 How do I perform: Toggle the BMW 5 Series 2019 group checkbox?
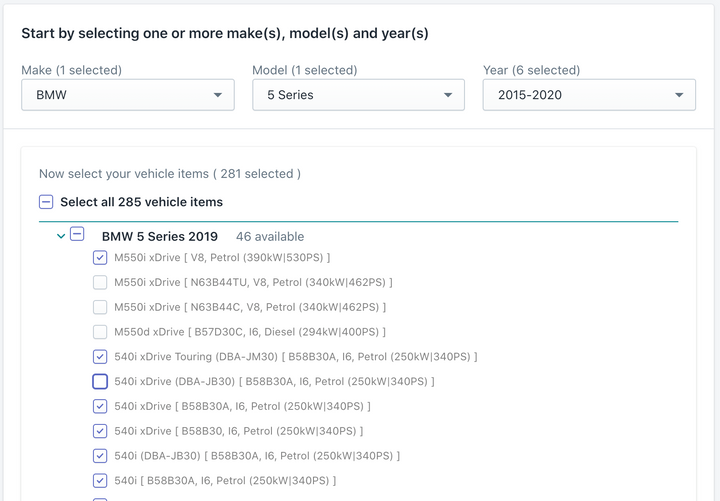coord(77,234)
